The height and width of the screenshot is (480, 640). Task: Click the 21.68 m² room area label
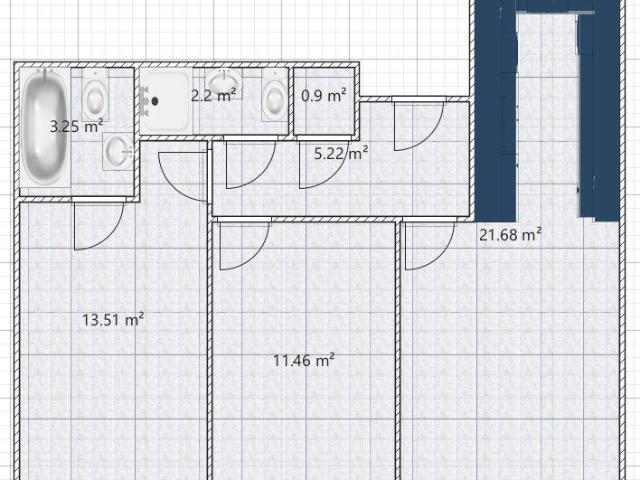(x=510, y=235)
